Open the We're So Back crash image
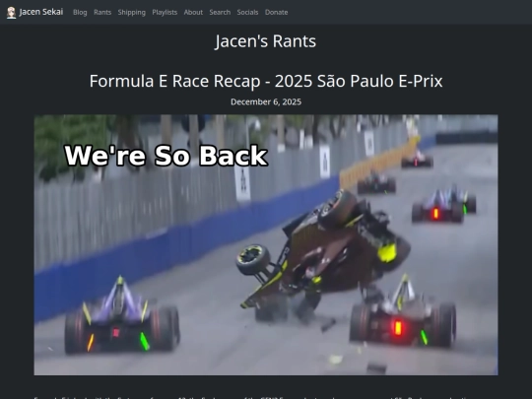532x399 pixels. [x=266, y=245]
